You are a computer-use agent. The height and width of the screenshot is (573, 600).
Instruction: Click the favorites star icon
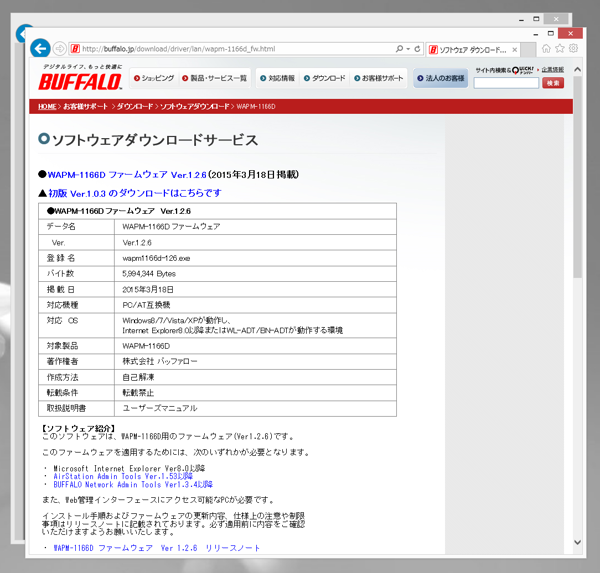coord(560,48)
